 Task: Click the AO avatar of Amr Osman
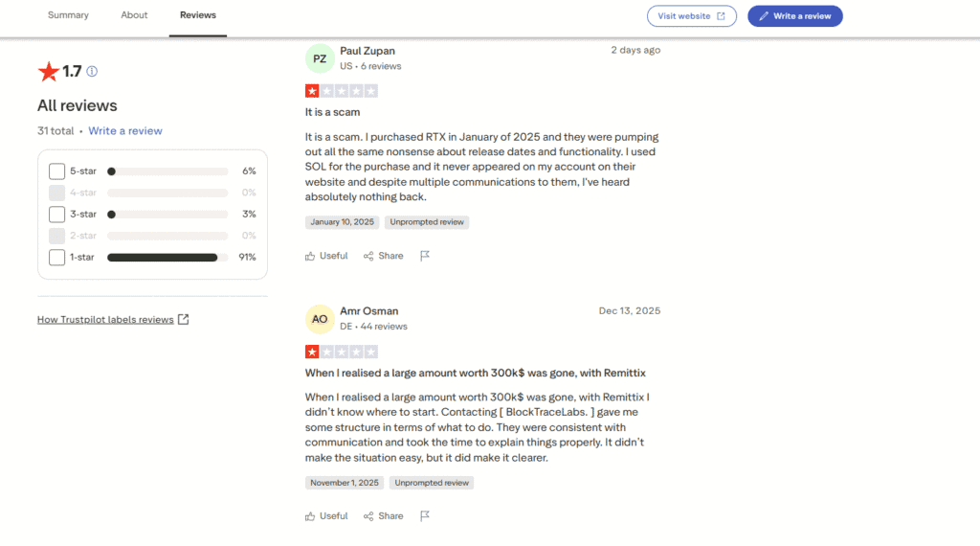pyautogui.click(x=320, y=319)
